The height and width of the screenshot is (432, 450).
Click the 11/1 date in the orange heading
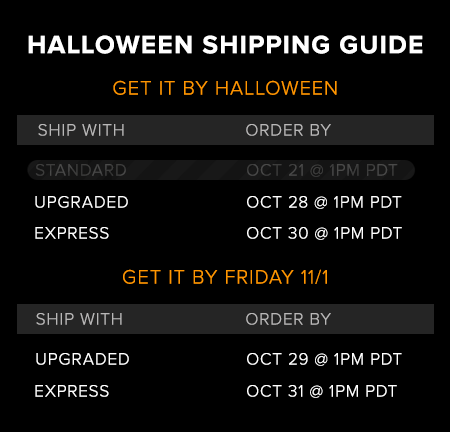(314, 277)
